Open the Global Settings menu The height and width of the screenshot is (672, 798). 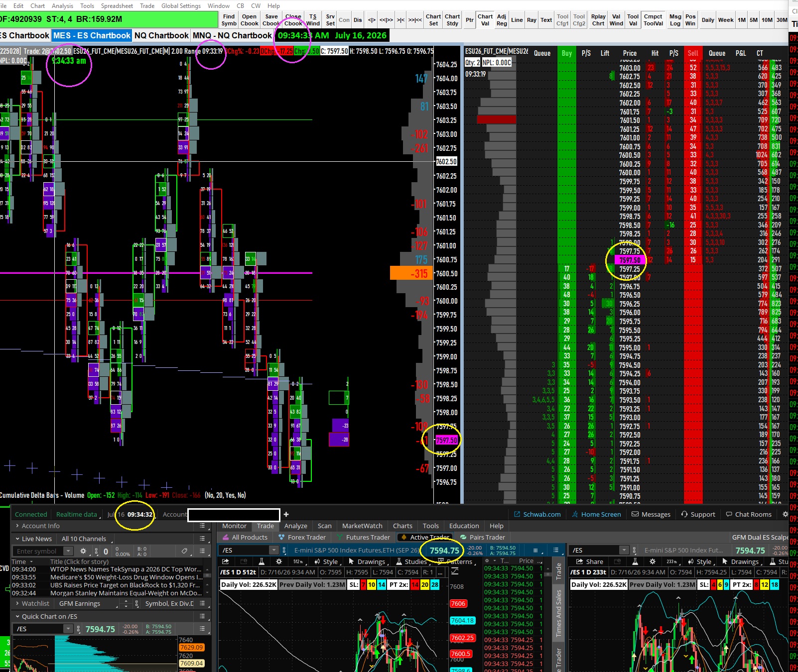(181, 6)
